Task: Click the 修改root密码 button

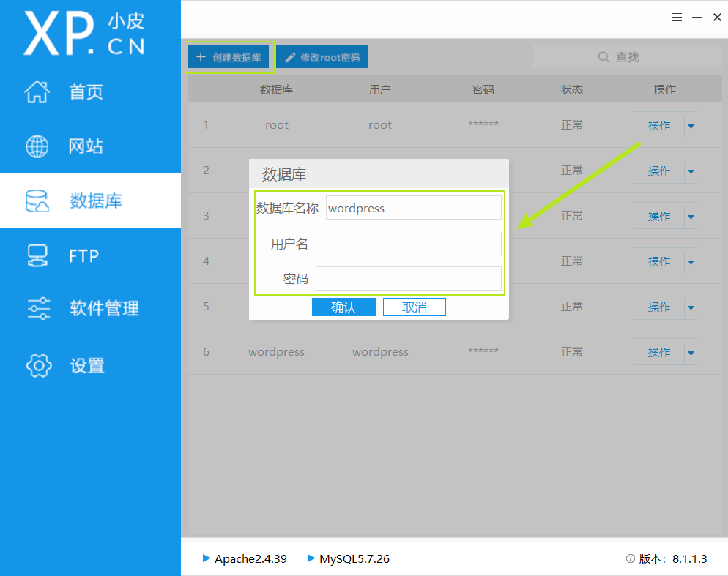Action: (x=322, y=56)
